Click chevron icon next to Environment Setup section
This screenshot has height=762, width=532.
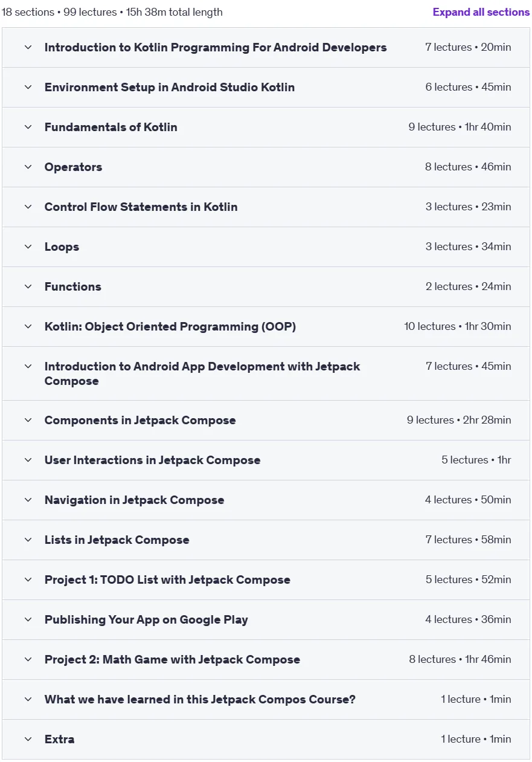(x=28, y=87)
